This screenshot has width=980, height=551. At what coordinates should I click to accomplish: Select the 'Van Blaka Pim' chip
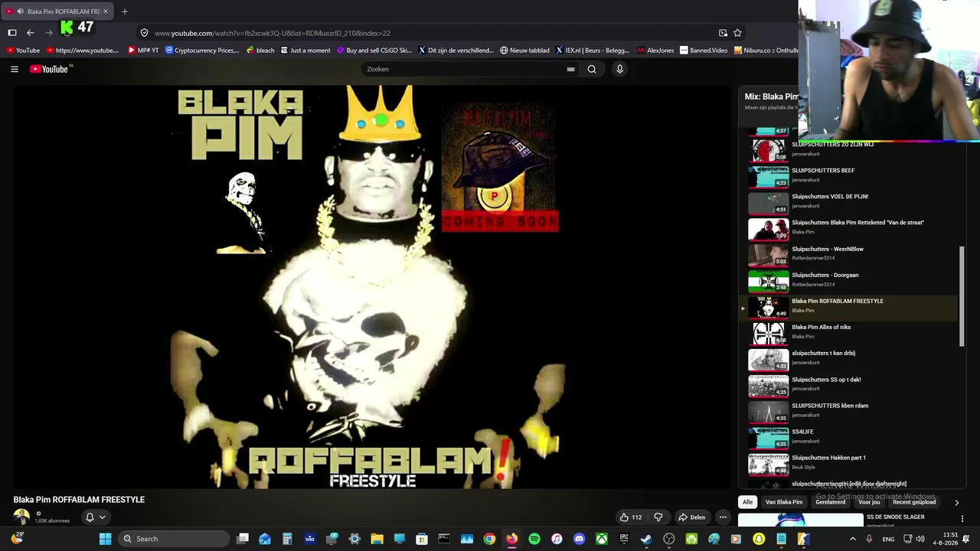pyautogui.click(x=784, y=502)
